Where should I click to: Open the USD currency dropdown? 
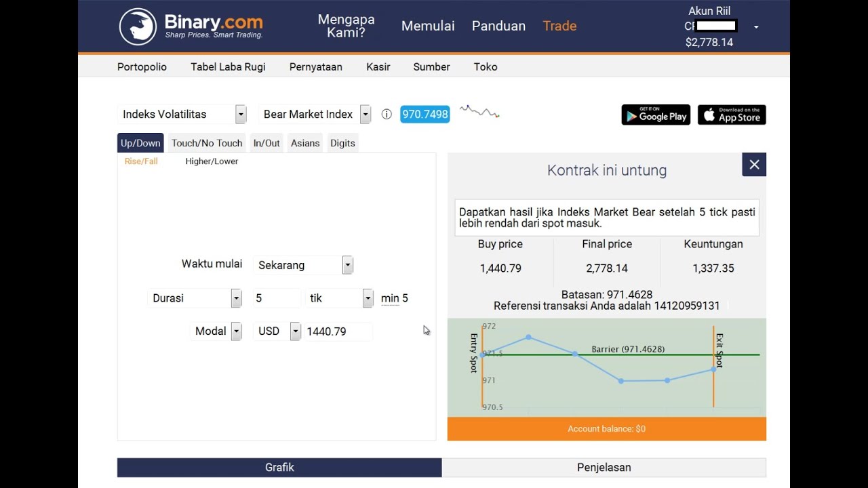tap(277, 331)
